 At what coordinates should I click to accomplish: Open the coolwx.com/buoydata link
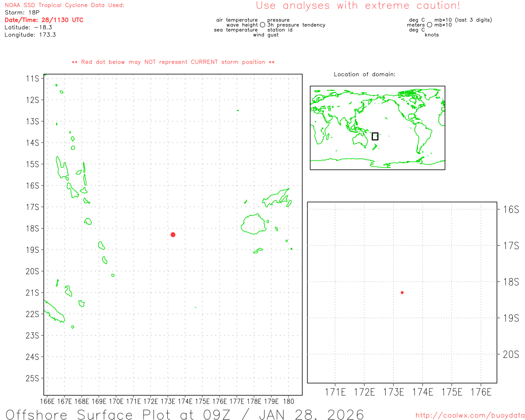470,415
